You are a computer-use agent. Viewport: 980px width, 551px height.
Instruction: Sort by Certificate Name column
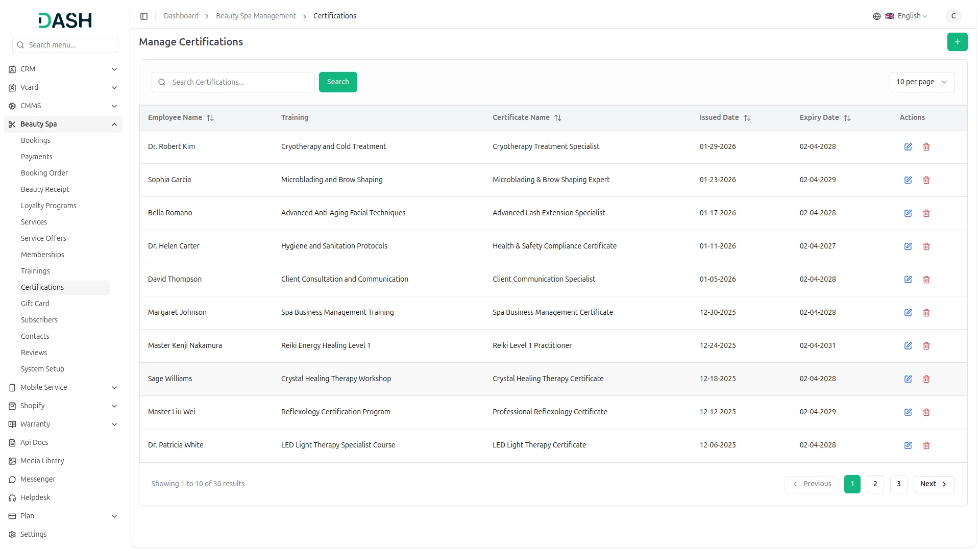[527, 117]
